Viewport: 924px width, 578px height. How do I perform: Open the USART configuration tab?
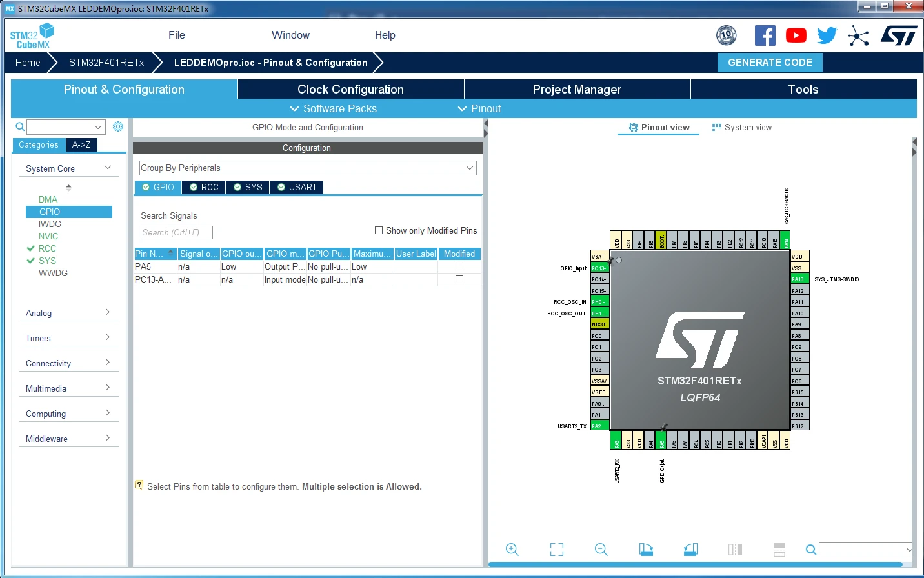[x=297, y=187]
